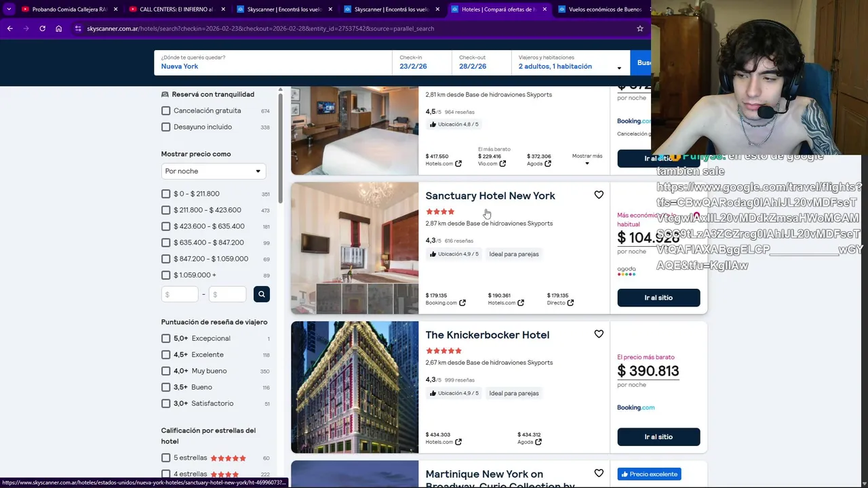This screenshot has width=868, height=488.
Task: Check price range $ 423.600 - $ 635.400
Action: (x=166, y=226)
